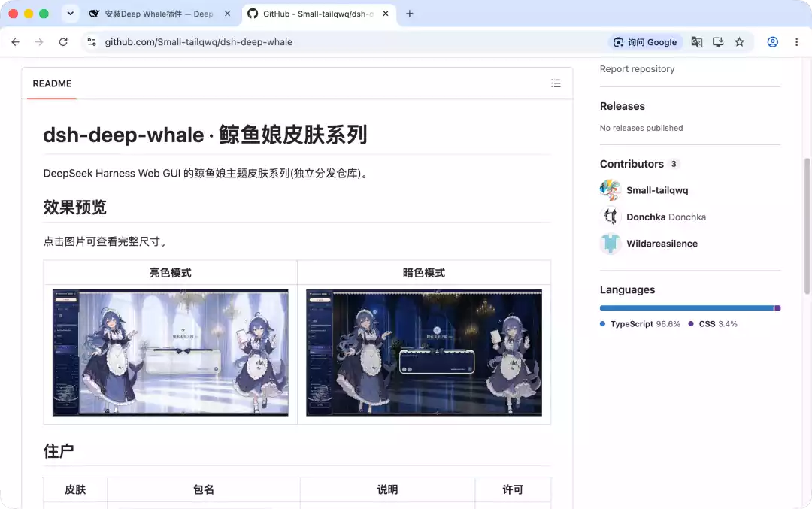The width and height of the screenshot is (812, 509).
Task: Click the DeepSeek Harness Web GUI description
Action: pos(205,174)
